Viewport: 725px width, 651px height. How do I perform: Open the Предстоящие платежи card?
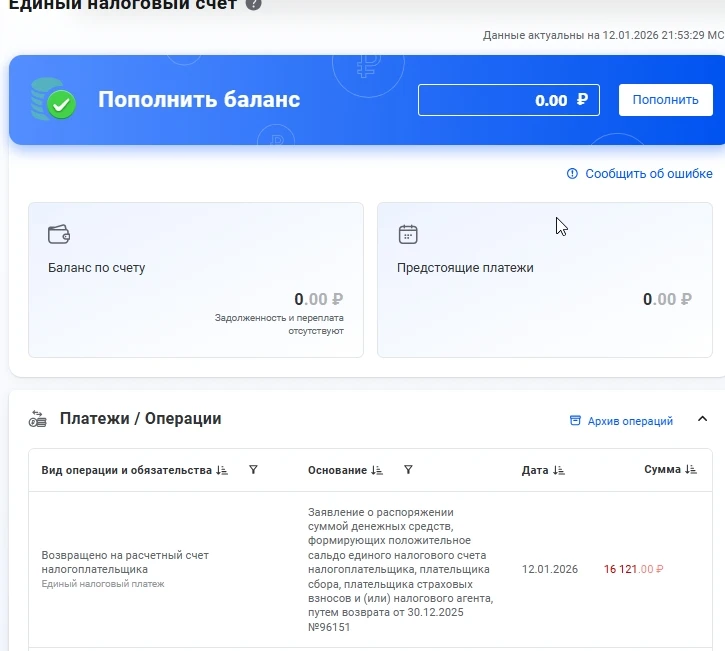545,280
